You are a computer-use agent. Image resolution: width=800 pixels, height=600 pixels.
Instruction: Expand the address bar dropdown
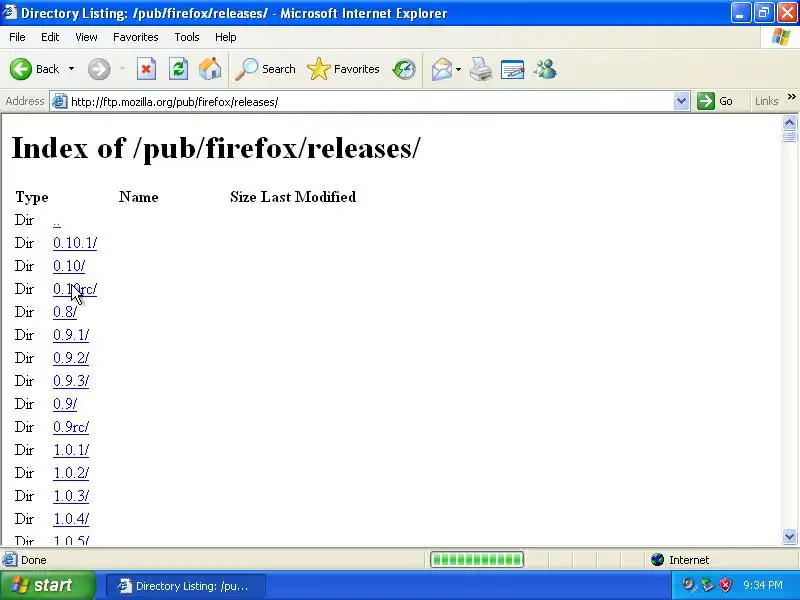tap(681, 101)
